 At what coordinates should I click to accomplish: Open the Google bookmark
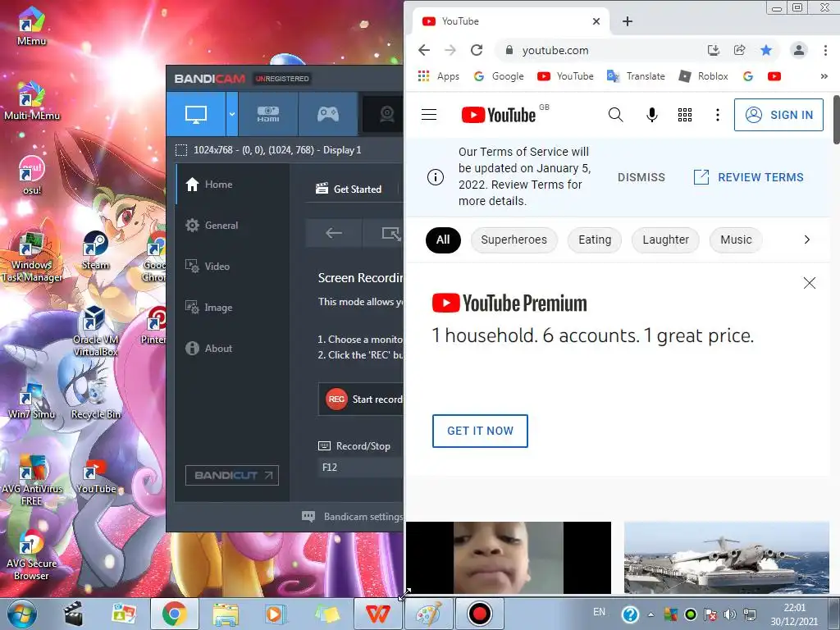[499, 76]
